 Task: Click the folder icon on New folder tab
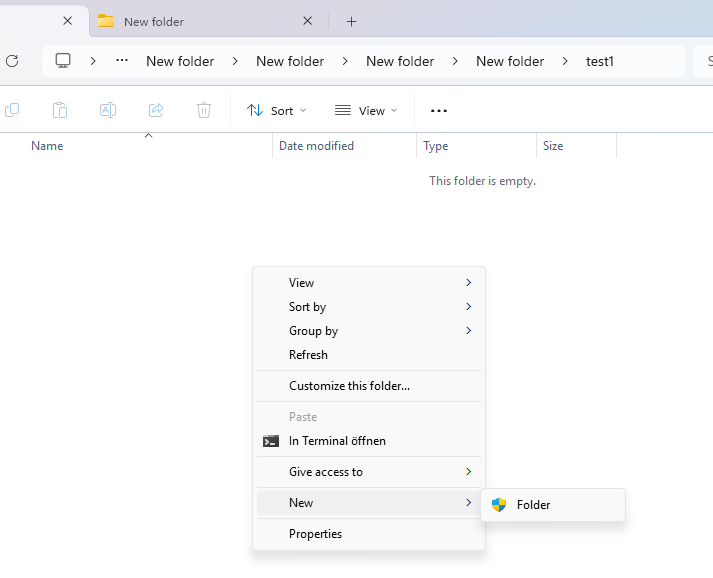[106, 21]
